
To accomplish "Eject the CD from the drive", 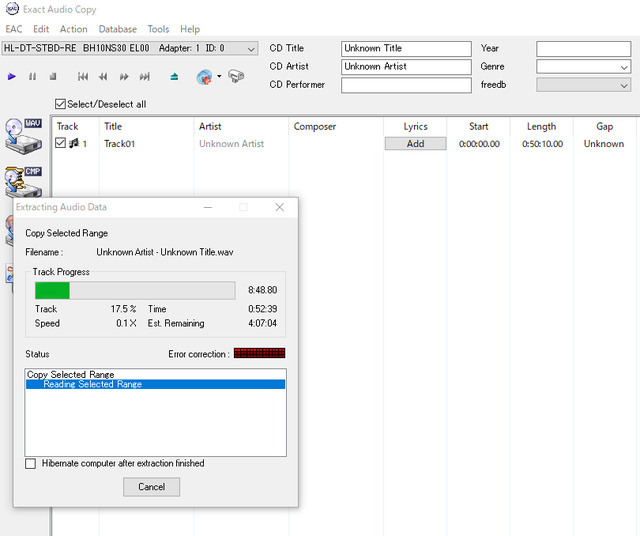I will click(x=174, y=76).
